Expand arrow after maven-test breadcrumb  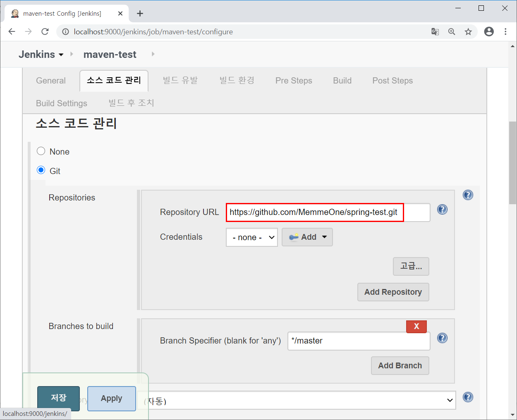click(153, 54)
